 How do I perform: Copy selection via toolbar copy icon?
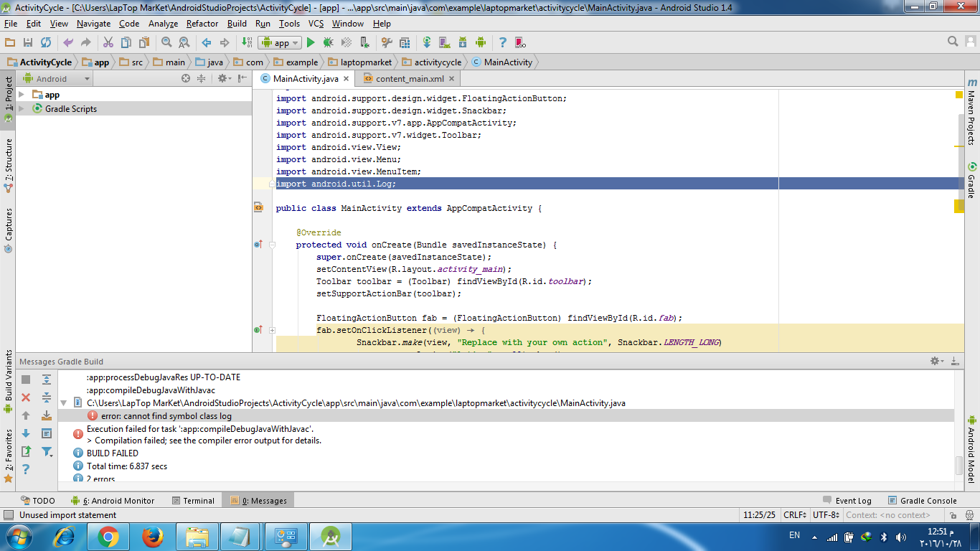tap(126, 43)
